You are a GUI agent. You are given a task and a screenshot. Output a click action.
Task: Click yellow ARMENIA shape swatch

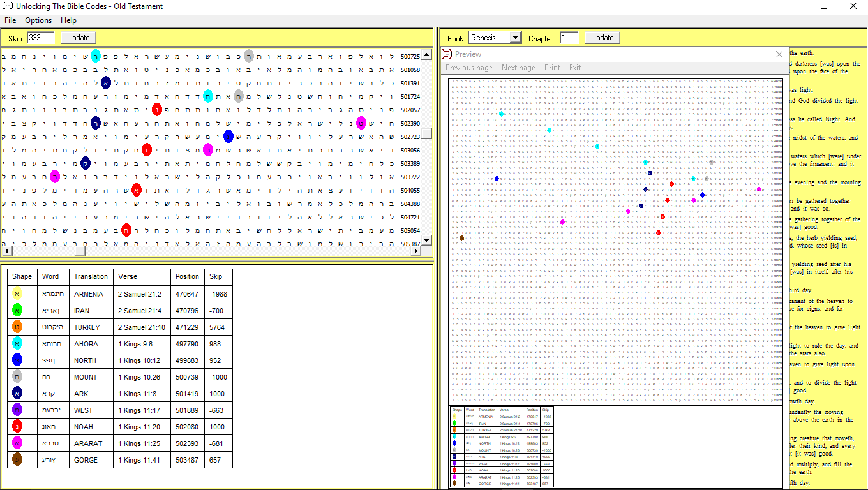point(17,294)
